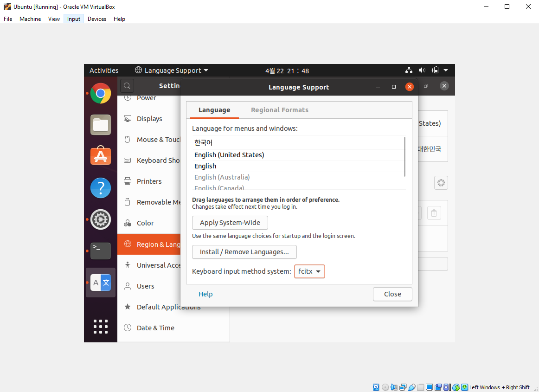Screen dimensions: 539x392
Task: Select 한국어 in the language list
Action: click(x=298, y=142)
